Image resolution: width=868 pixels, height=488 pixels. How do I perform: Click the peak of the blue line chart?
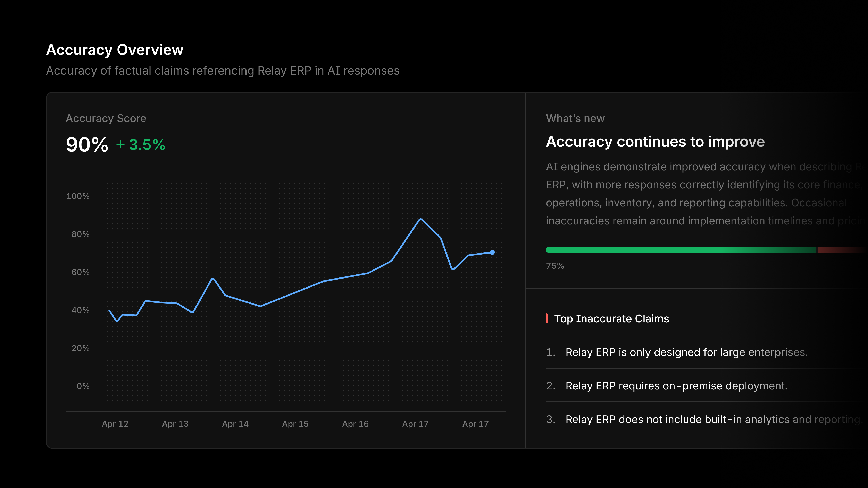(x=420, y=219)
